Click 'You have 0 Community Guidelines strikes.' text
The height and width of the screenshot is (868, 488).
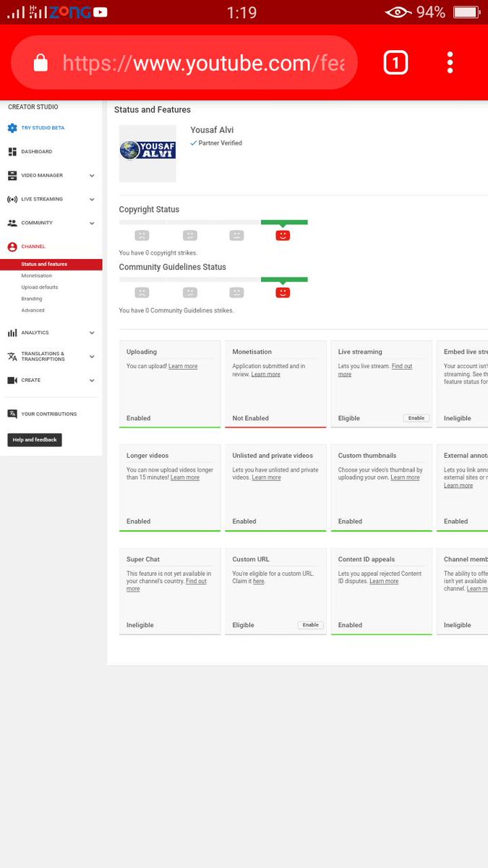coord(176,310)
